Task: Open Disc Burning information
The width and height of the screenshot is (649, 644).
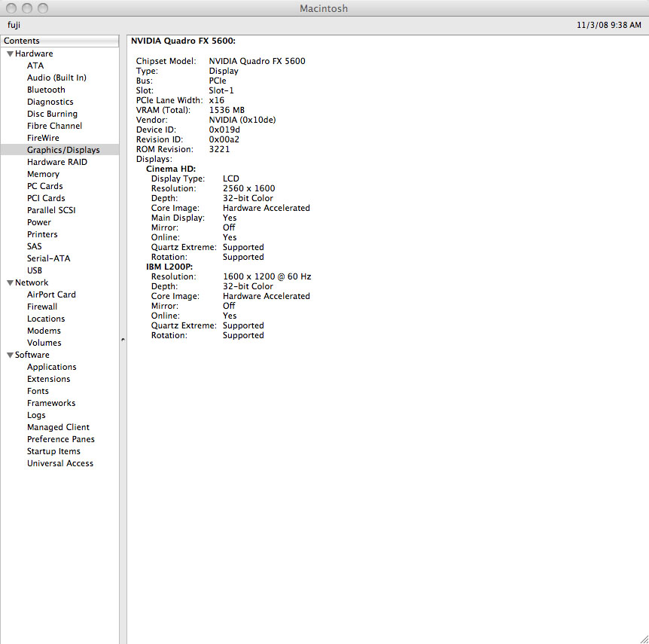Action: pyautogui.click(x=52, y=114)
